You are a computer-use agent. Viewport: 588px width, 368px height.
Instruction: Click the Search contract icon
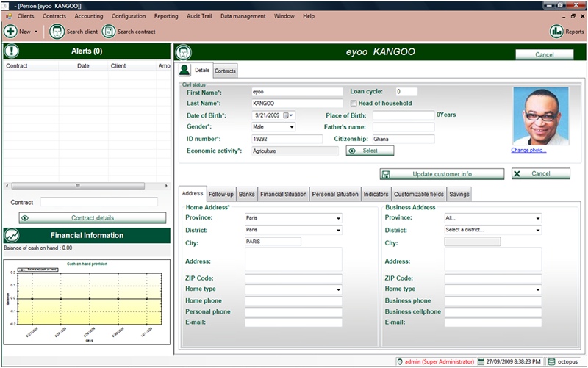(x=109, y=32)
